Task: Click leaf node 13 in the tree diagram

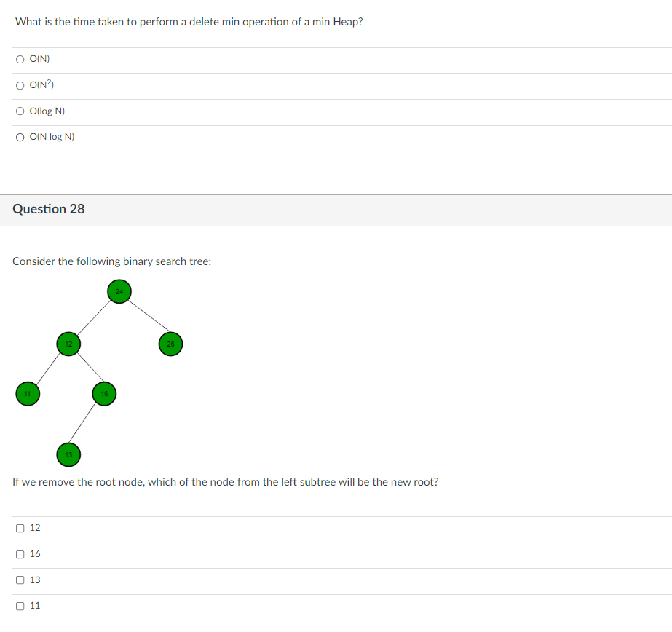Action: pos(68,454)
